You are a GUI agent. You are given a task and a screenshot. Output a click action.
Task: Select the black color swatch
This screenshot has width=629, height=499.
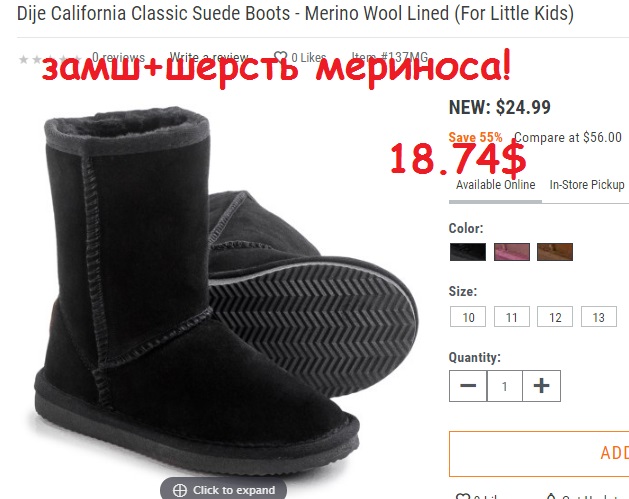[x=467, y=252]
